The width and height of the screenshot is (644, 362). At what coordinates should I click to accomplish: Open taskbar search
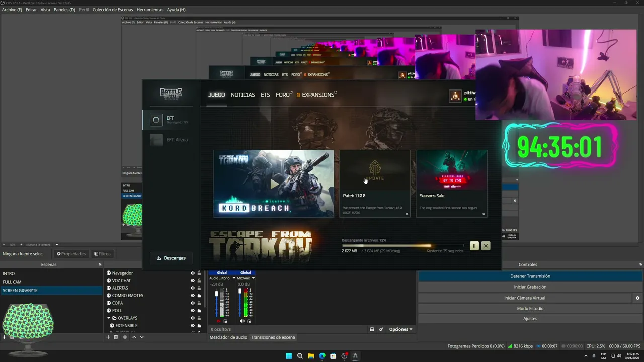300,356
